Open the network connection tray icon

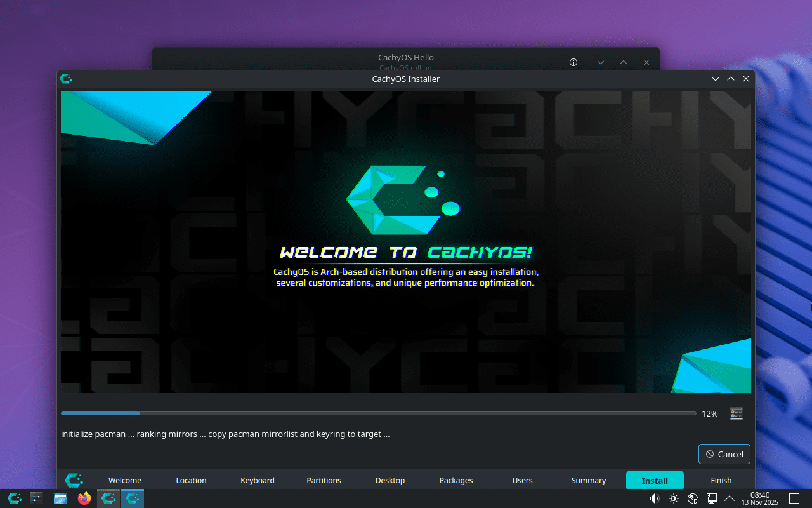point(711,498)
